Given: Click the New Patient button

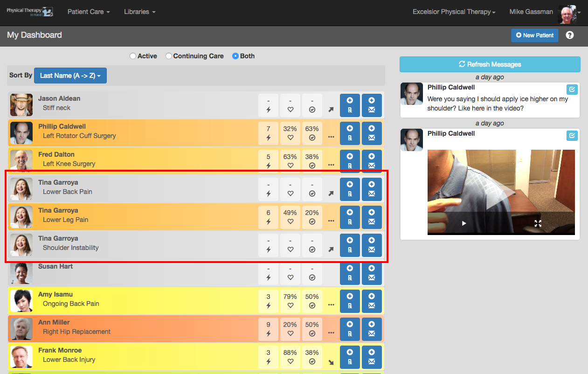Looking at the screenshot, I should 535,35.
